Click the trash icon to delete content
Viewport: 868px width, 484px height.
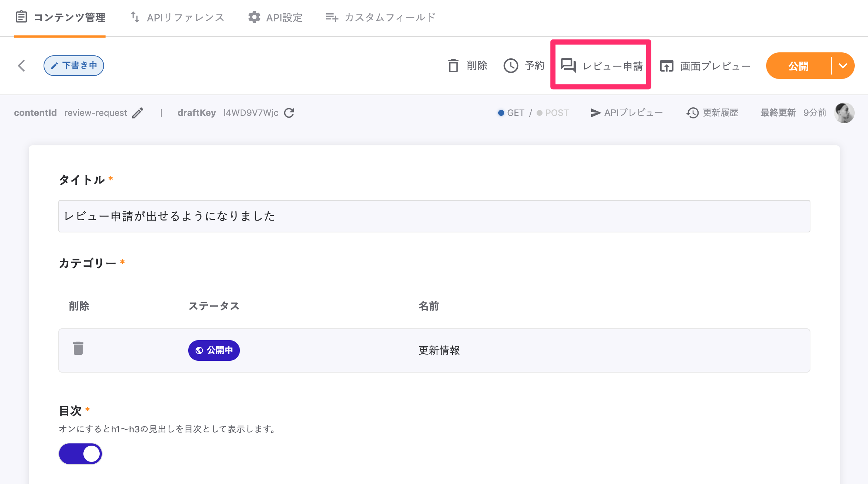pos(453,66)
